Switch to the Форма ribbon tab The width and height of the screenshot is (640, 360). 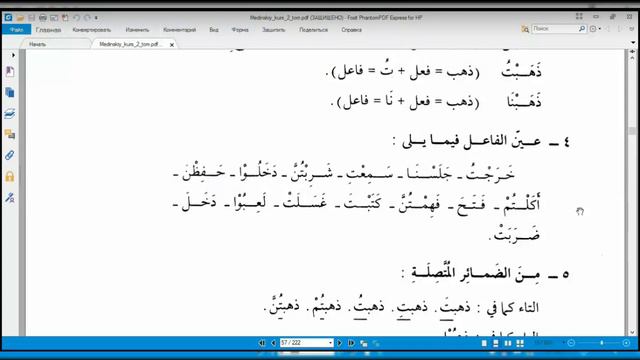tap(240, 30)
